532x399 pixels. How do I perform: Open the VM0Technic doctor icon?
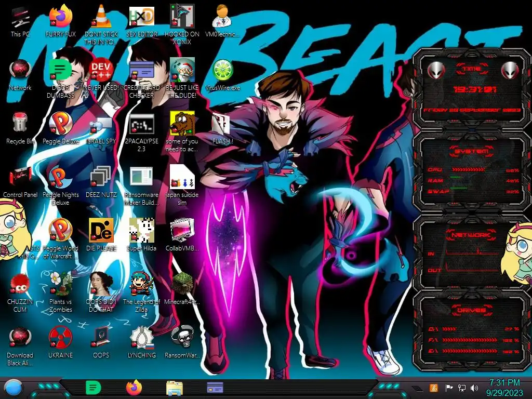click(x=222, y=16)
